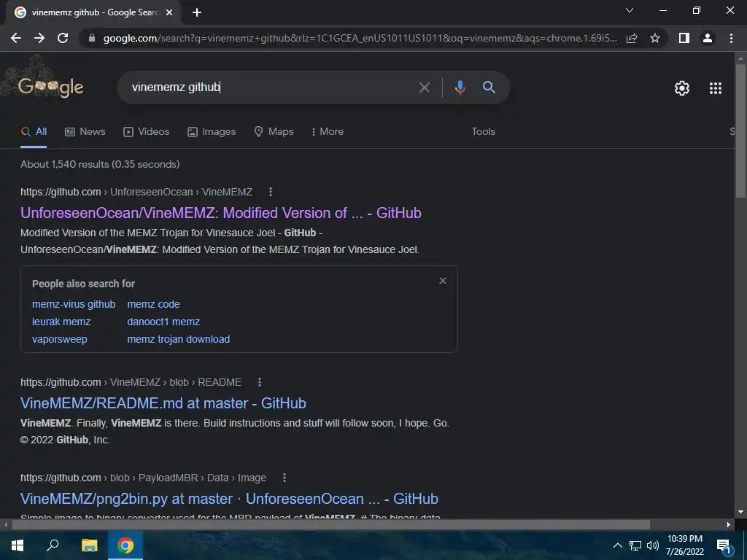Open volume control tray icon

click(653, 545)
